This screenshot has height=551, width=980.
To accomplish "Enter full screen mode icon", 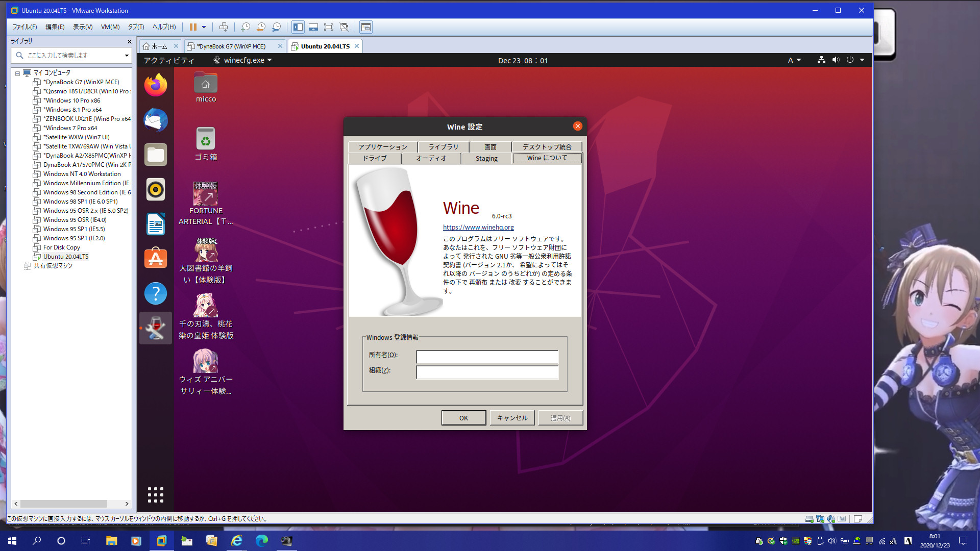I will click(329, 27).
